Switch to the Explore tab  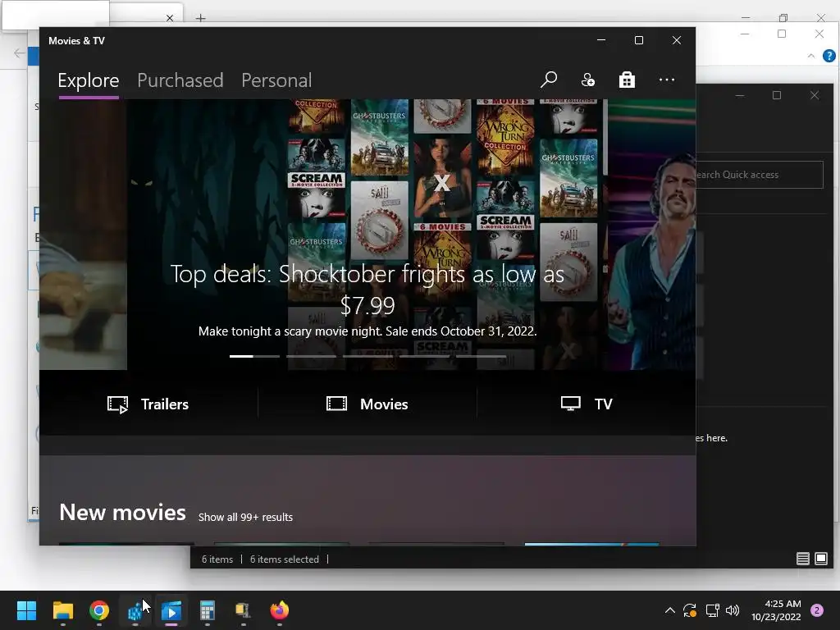pos(89,80)
